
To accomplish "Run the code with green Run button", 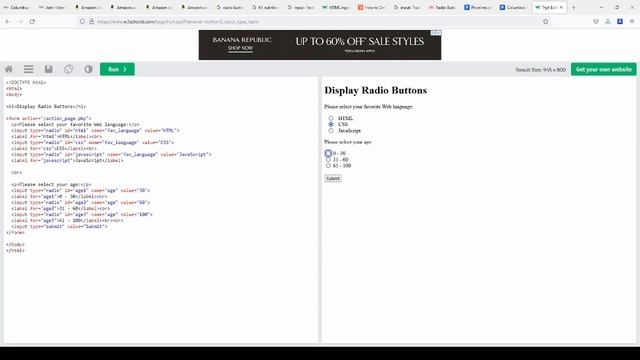I will tap(117, 69).
